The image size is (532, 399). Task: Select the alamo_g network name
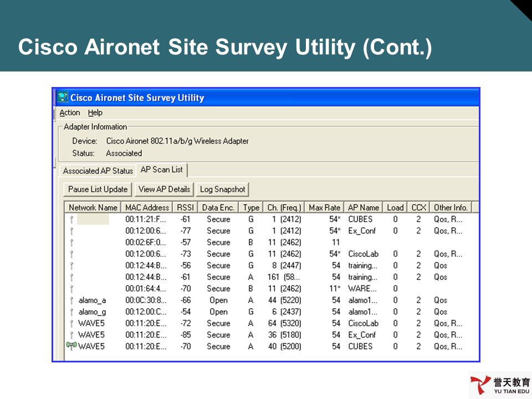pos(93,312)
